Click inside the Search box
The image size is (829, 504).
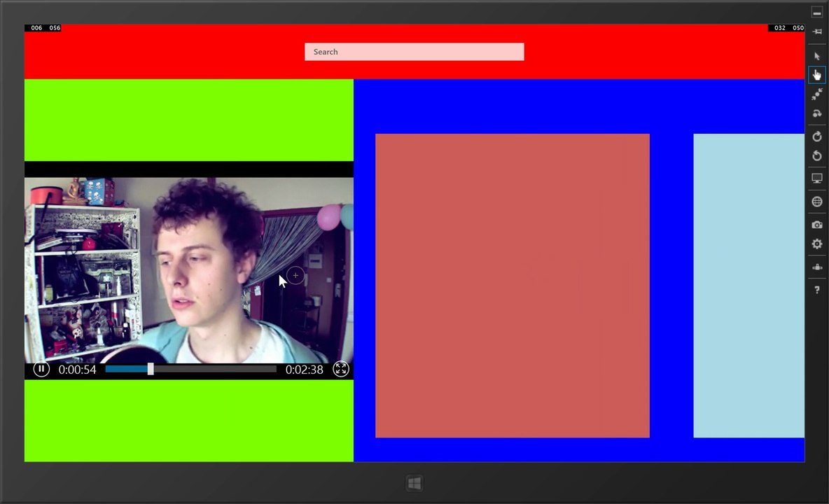click(414, 52)
